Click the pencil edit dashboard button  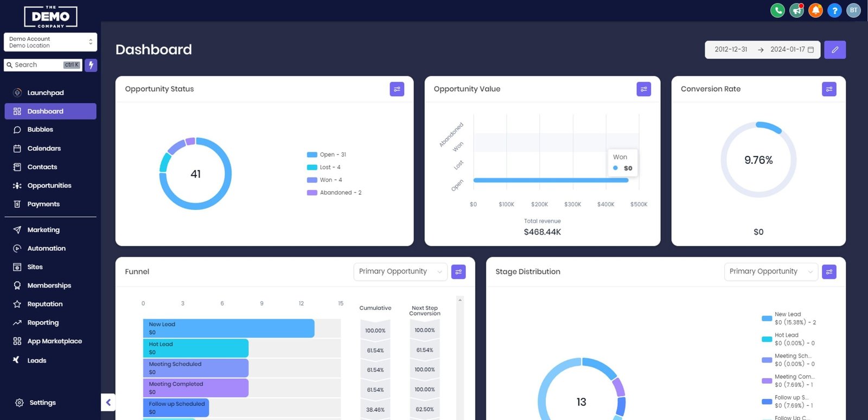[835, 49]
